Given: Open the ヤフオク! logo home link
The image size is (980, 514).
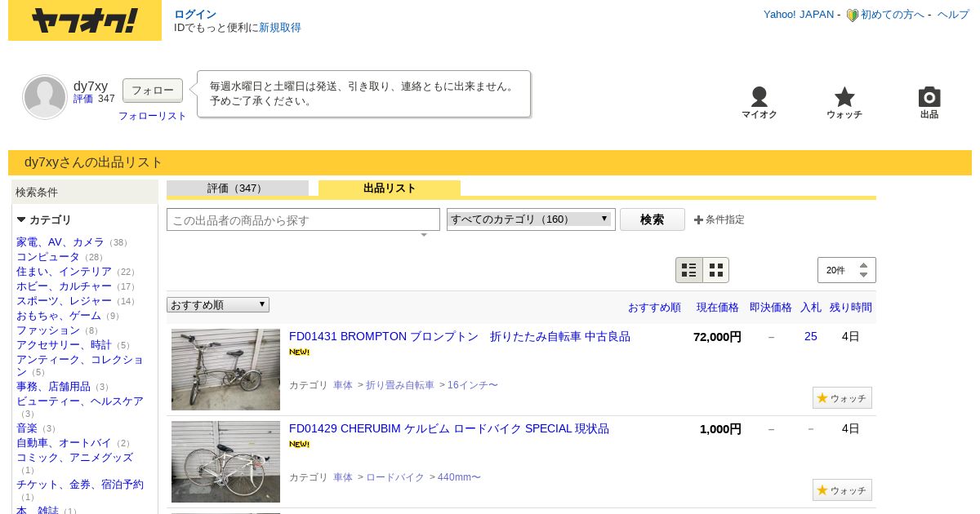Looking at the screenshot, I should pos(85,20).
